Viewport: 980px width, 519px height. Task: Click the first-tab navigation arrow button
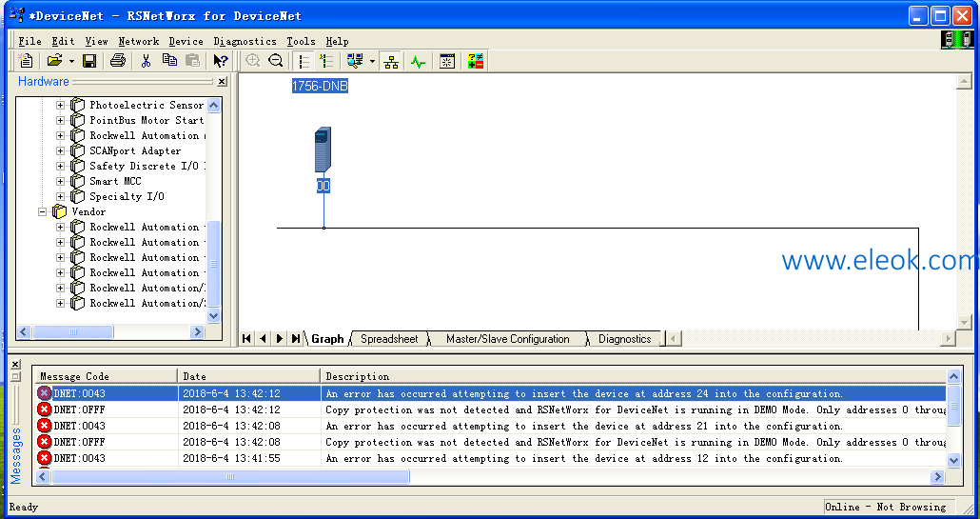pyautogui.click(x=246, y=338)
